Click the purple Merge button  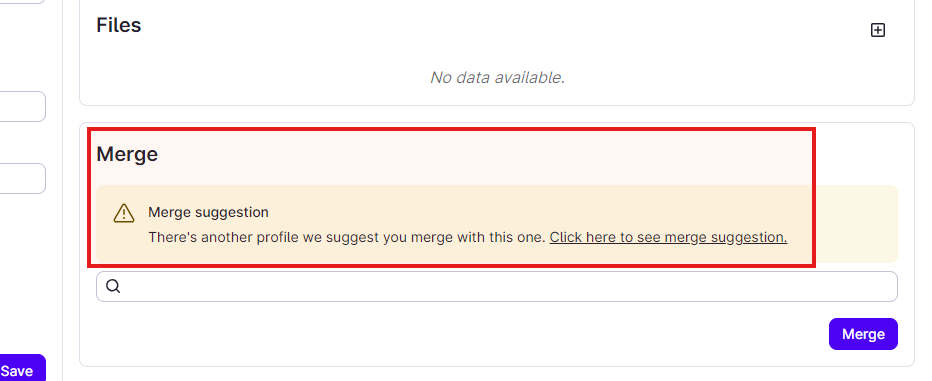[x=863, y=334]
